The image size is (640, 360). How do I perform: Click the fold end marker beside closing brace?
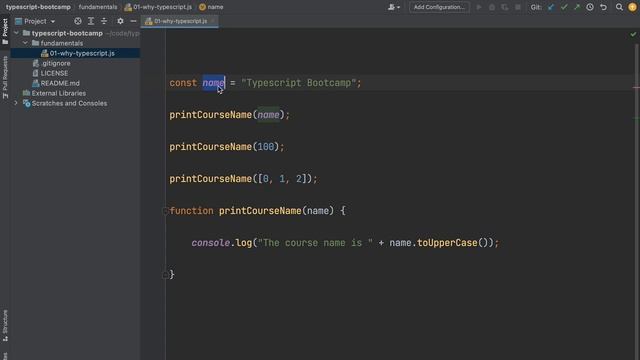point(165,275)
